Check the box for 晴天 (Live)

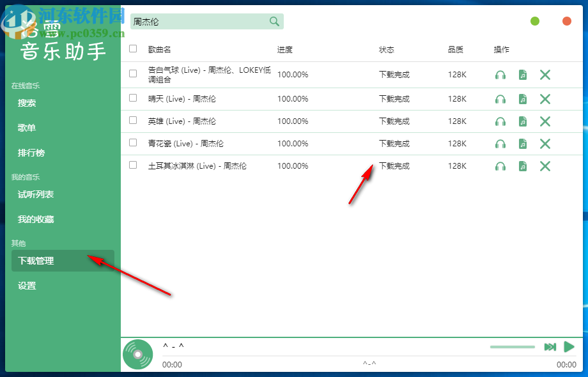point(133,98)
